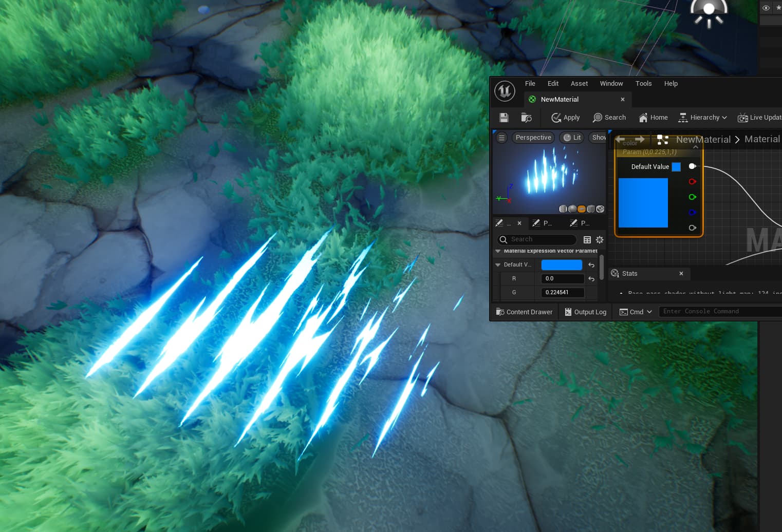Toggle eye visibility icon at top right

tap(766, 8)
